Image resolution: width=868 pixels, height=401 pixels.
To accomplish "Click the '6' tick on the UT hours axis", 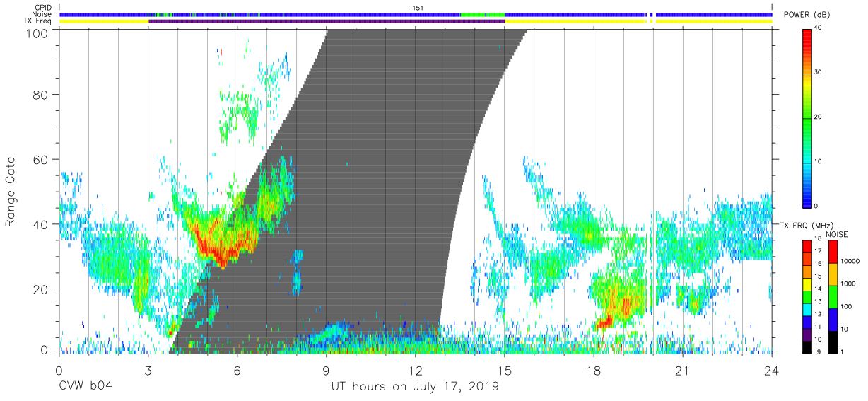I will pos(237,370).
